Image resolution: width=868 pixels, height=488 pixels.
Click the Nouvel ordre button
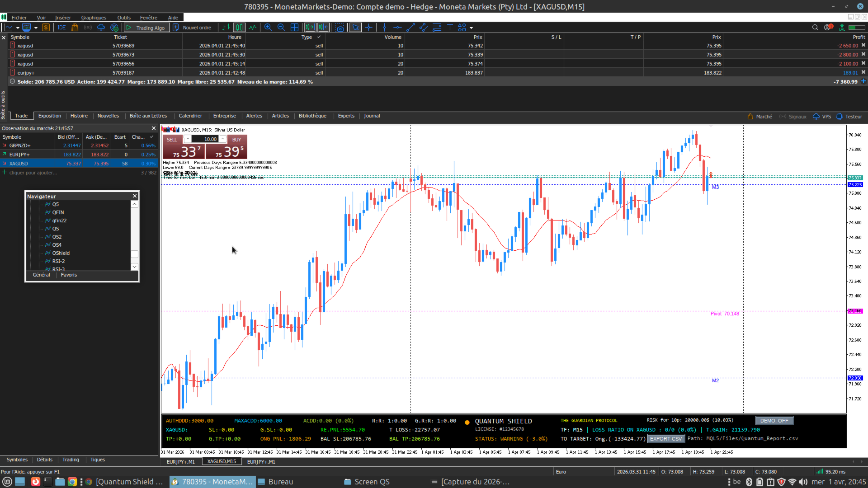click(193, 28)
